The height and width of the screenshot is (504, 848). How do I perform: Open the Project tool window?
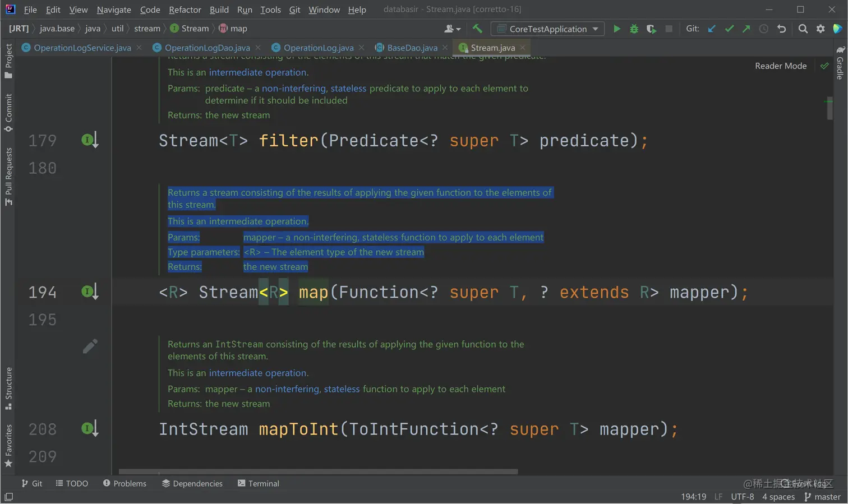pos(8,61)
